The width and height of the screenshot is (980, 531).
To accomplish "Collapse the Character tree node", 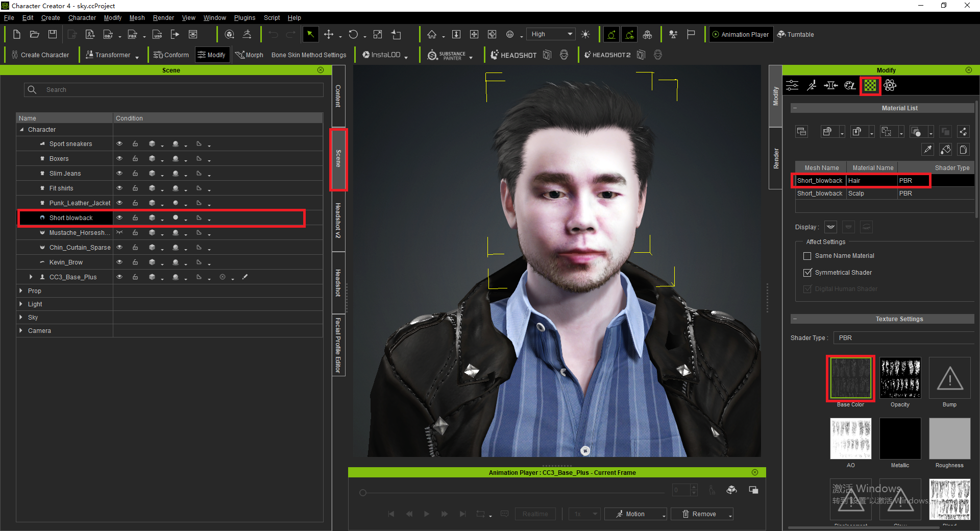I will [x=21, y=130].
